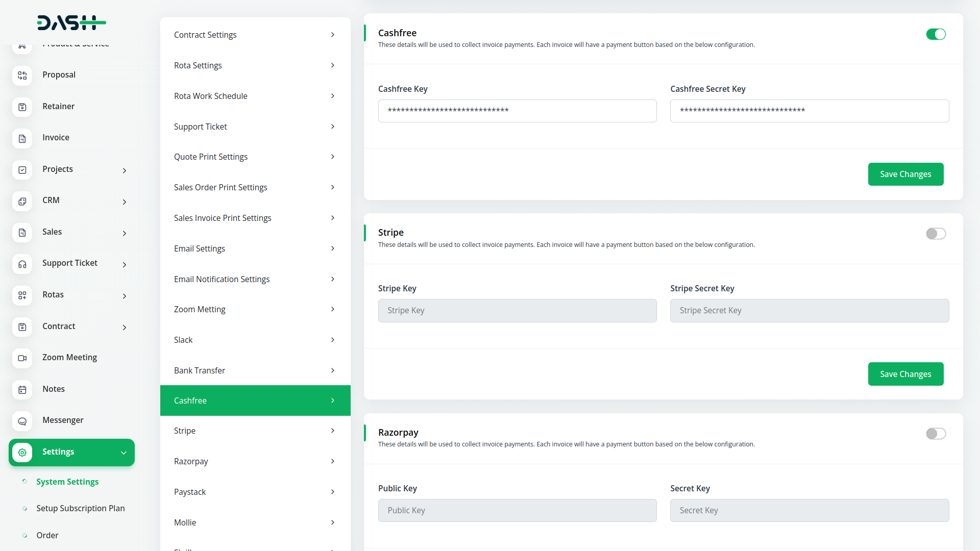This screenshot has width=980, height=551.
Task: Disable the Cashfree payment toggle
Action: coord(936,34)
